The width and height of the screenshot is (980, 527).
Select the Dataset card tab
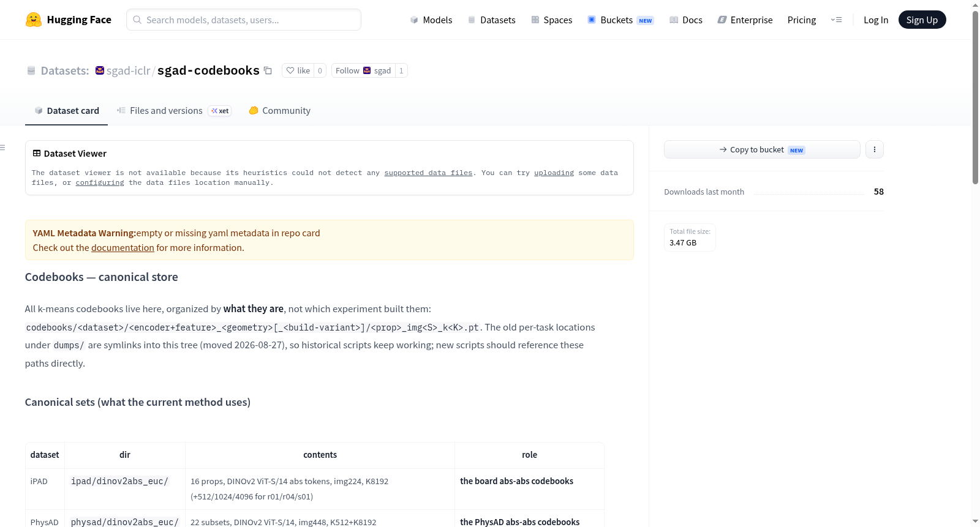(67, 111)
